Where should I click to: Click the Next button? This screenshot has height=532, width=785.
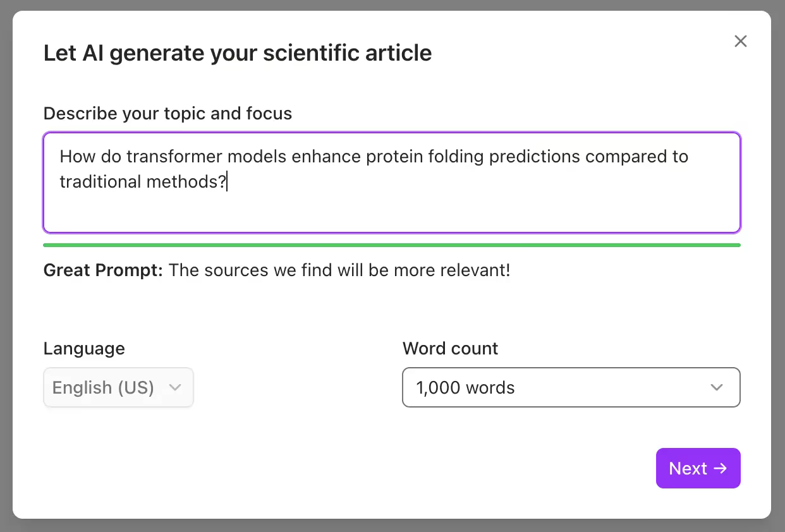(x=698, y=468)
